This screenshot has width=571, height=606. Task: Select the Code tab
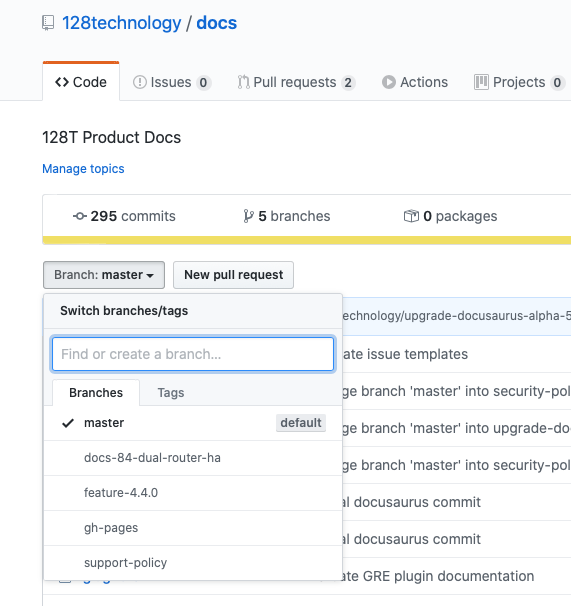[x=81, y=82]
